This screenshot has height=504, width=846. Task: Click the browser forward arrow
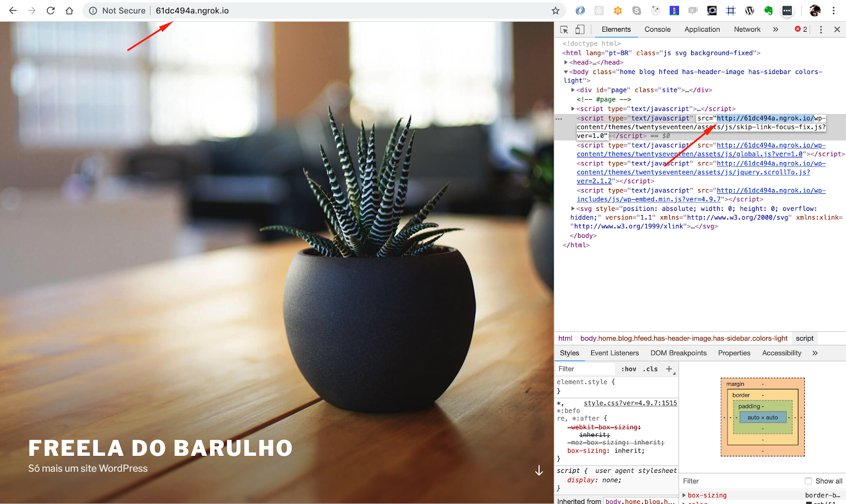(32, 11)
